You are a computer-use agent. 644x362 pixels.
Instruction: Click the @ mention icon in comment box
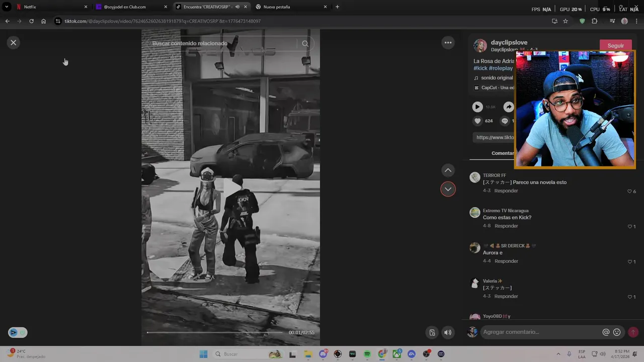[606, 332]
